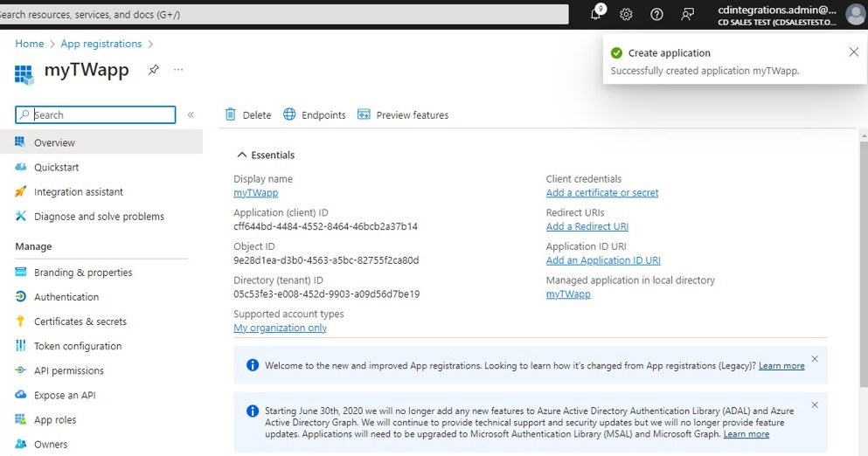Click the myTWapp app grid icon
The height and width of the screenshot is (456, 868).
pos(24,74)
